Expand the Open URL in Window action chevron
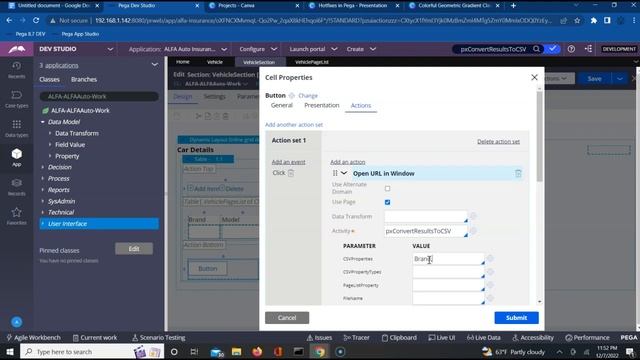 pyautogui.click(x=344, y=173)
